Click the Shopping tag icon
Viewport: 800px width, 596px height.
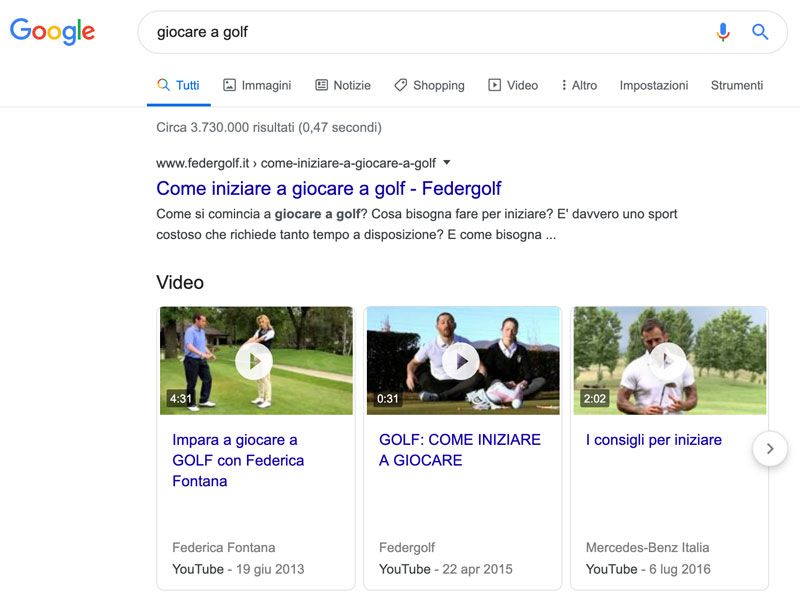[x=402, y=85]
